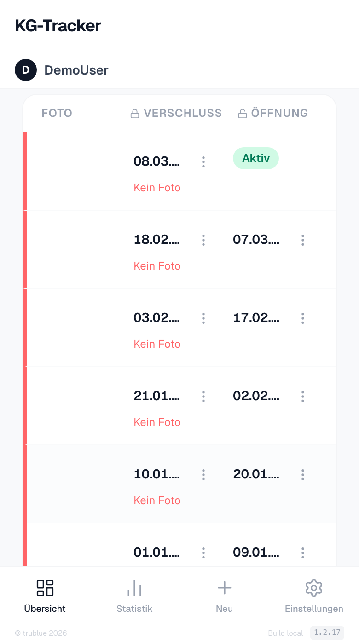Image resolution: width=359 pixels, height=644 pixels.
Task: Open the kebab menu beside 09.01 opening date
Action: 302,552
